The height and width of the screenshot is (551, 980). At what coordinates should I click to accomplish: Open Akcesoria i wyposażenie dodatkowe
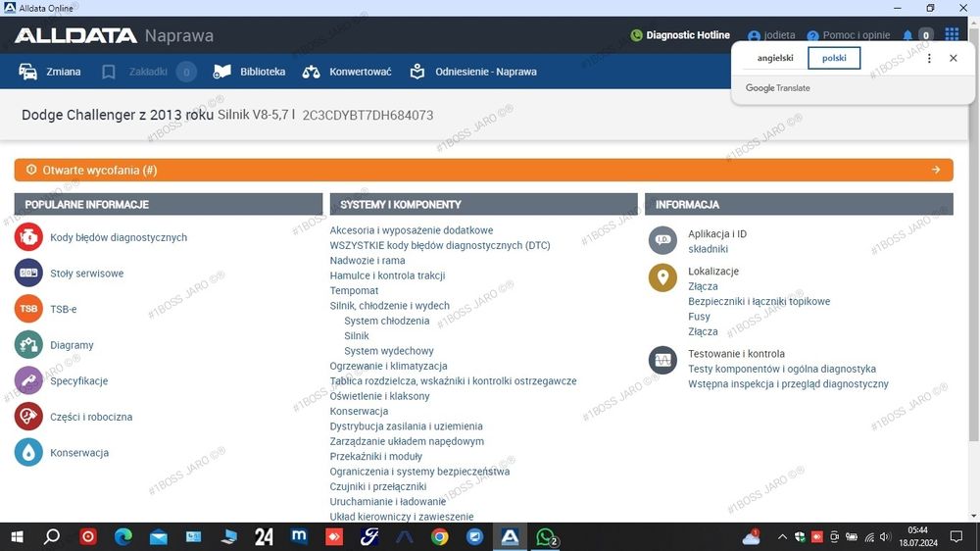412,230
